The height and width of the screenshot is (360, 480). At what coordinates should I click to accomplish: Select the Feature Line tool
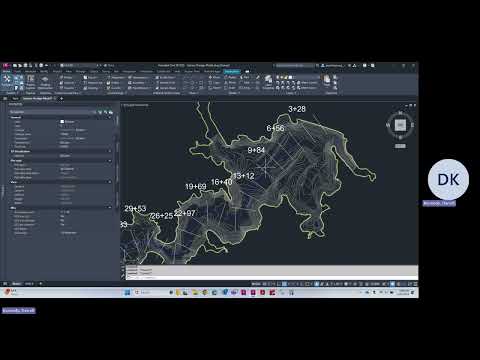tap(93, 83)
